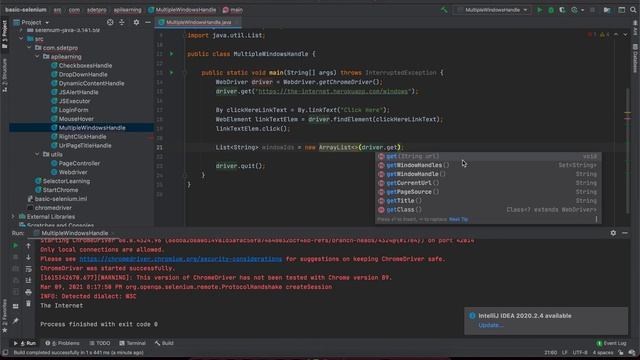The image size is (640, 360).
Task: Select the getCurrentUrl() completion suggestion
Action: click(488, 183)
